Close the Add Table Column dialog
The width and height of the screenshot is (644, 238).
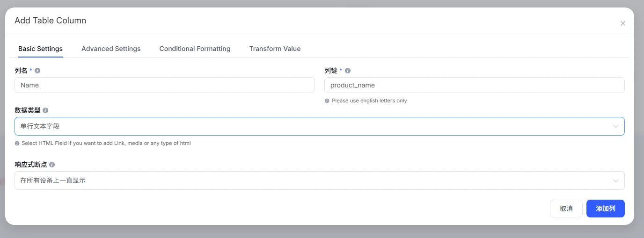click(x=622, y=23)
